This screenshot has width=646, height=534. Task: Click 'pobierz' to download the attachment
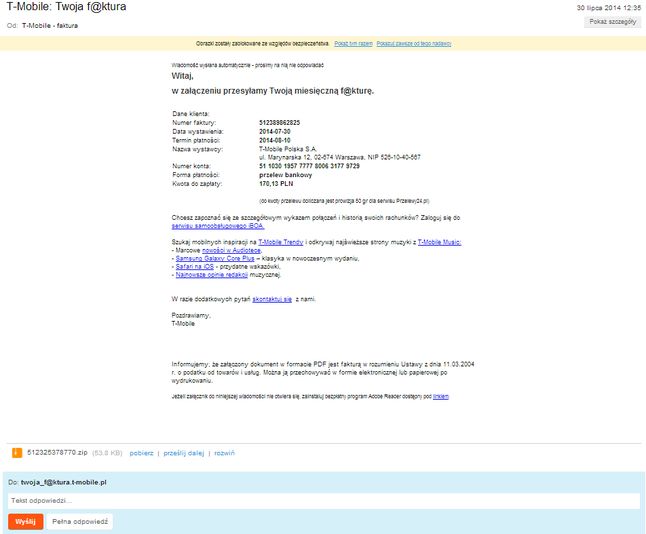(141, 453)
